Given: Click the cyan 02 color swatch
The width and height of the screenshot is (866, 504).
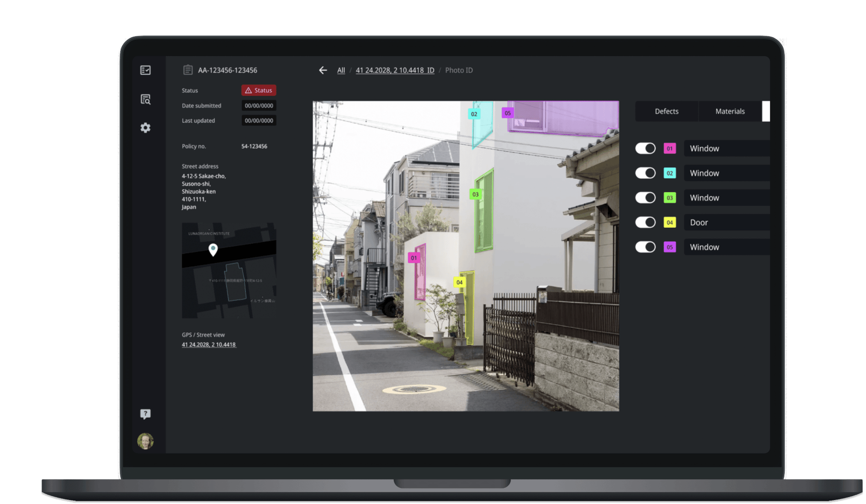Looking at the screenshot, I should tap(670, 173).
